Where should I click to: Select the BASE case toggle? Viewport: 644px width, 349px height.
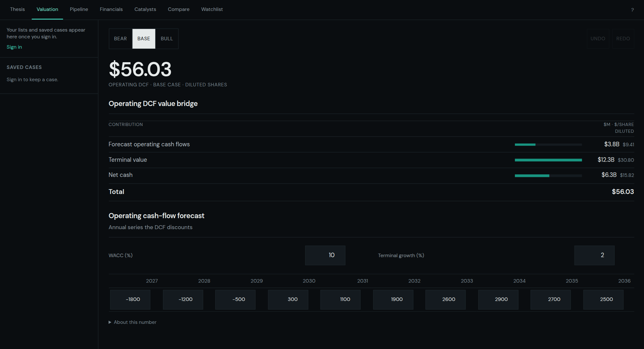(144, 39)
